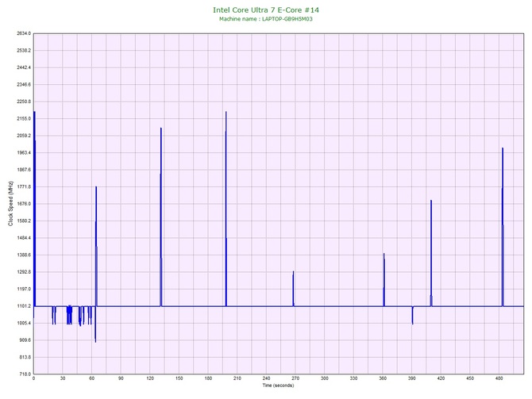
Task: Click the 150 seconds x-axis tick label
Action: pyautogui.click(x=179, y=378)
